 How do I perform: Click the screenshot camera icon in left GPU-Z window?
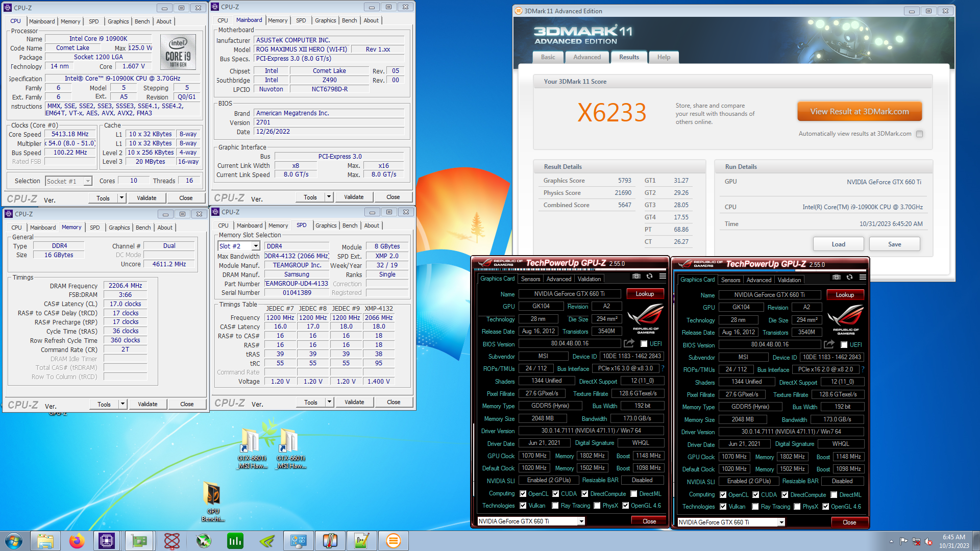(x=636, y=276)
